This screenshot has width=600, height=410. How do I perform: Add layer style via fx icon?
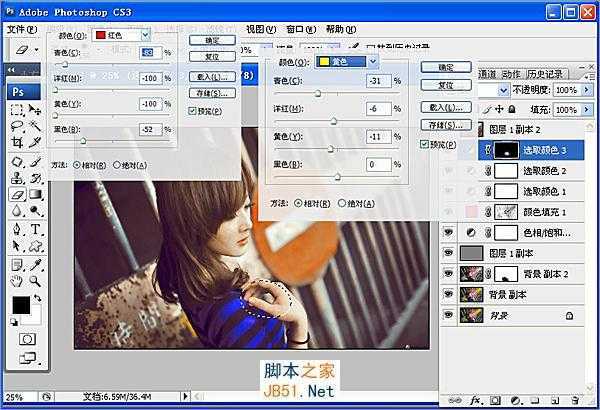click(x=475, y=400)
